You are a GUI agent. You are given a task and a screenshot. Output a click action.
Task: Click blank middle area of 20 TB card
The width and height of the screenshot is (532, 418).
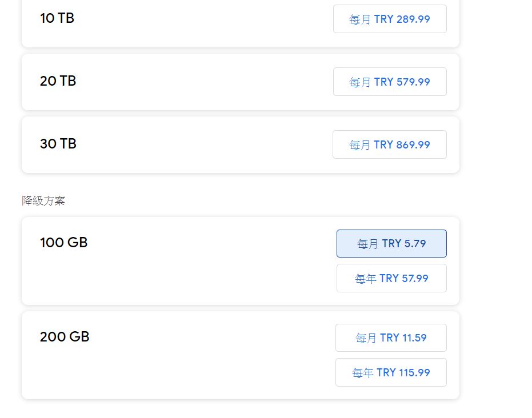(x=200, y=82)
